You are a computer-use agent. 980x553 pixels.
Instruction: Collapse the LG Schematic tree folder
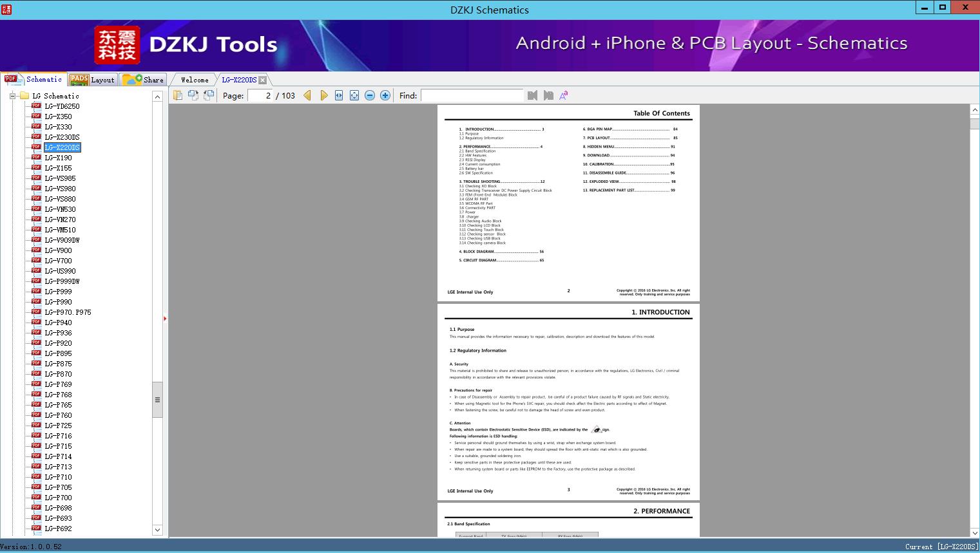coord(12,96)
